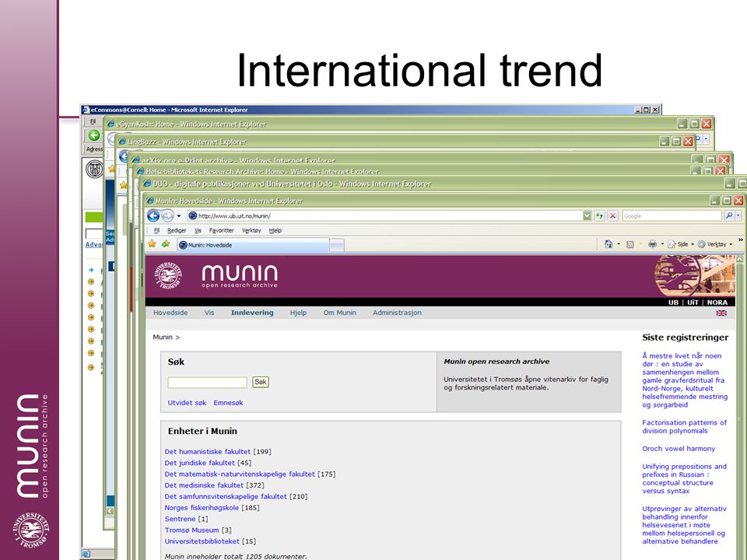Viewport: 747px width, 560px height.
Task: Open the Hjelp menu in menu bar
Action: pos(275,230)
